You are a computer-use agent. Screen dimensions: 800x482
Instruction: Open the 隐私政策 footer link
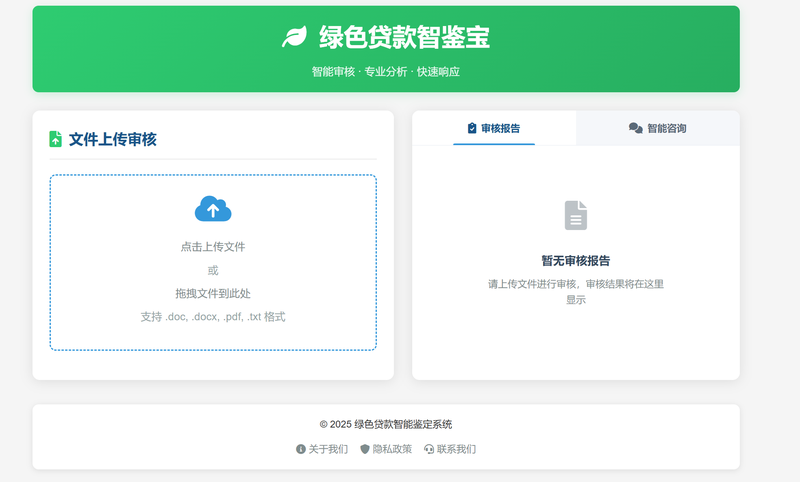tap(386, 449)
